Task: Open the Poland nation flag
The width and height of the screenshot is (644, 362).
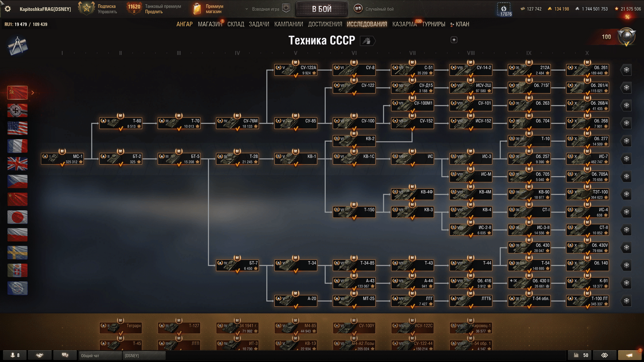Action: pyautogui.click(x=17, y=235)
